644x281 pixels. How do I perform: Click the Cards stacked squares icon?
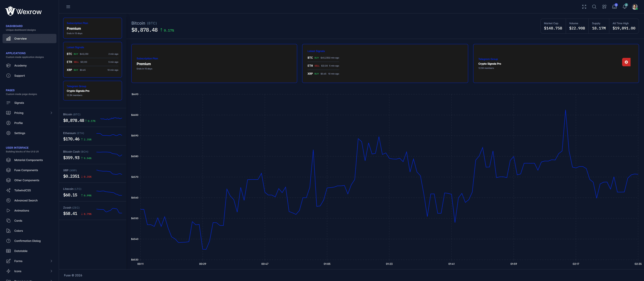(9, 221)
